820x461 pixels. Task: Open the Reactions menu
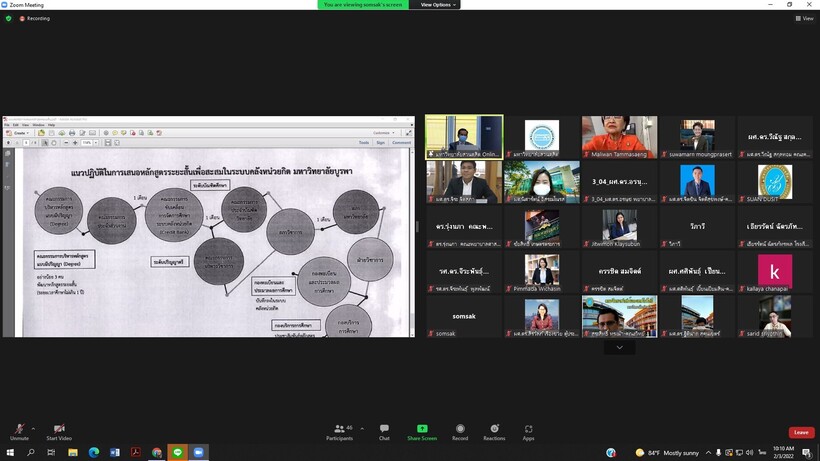pos(494,430)
